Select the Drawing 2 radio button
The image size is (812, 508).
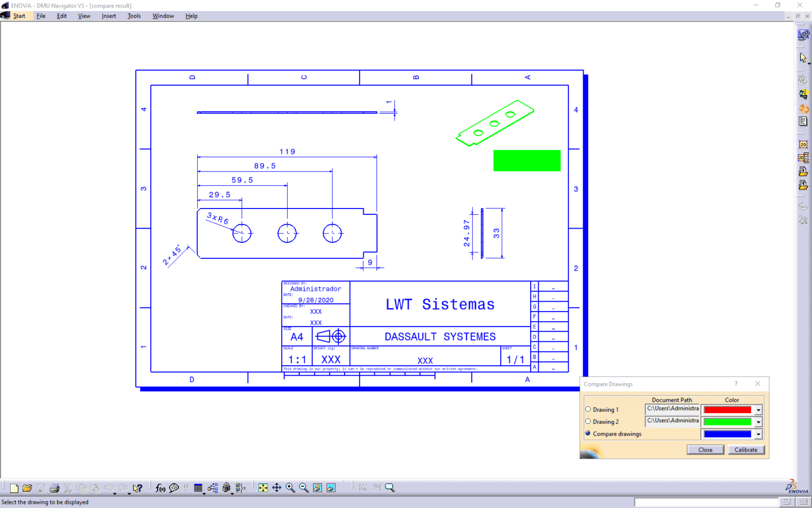tap(588, 421)
